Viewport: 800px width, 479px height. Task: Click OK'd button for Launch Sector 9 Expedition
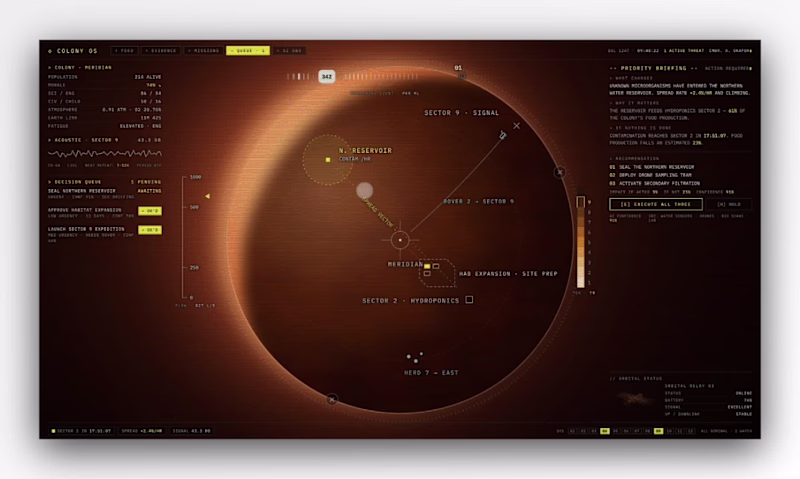(x=150, y=230)
